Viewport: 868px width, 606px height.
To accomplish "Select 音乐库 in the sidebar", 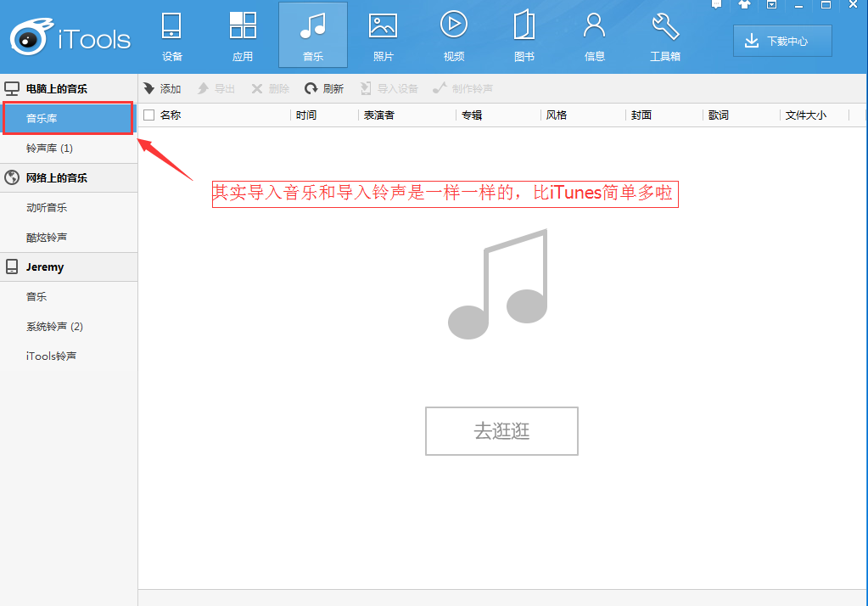I will tap(69, 118).
